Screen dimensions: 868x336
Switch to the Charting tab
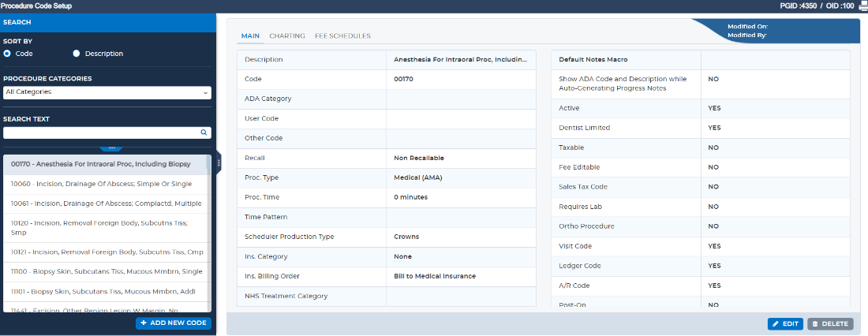287,36
